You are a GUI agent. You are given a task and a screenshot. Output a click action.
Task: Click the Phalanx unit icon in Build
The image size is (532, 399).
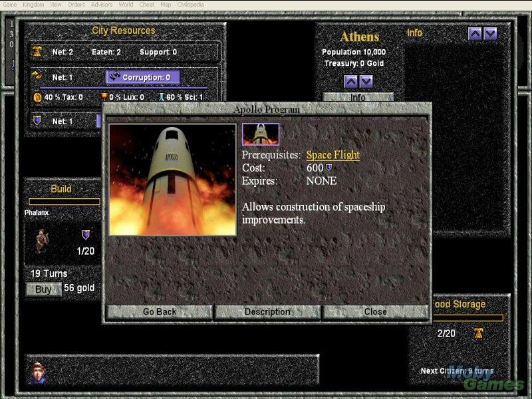tap(42, 241)
